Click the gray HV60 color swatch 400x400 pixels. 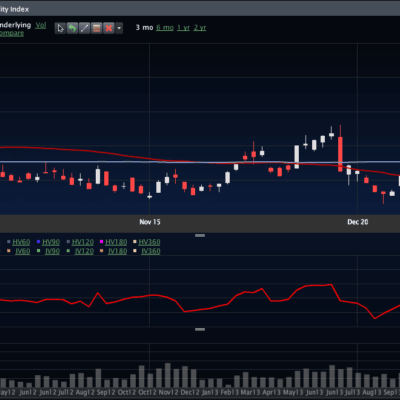tap(9, 242)
